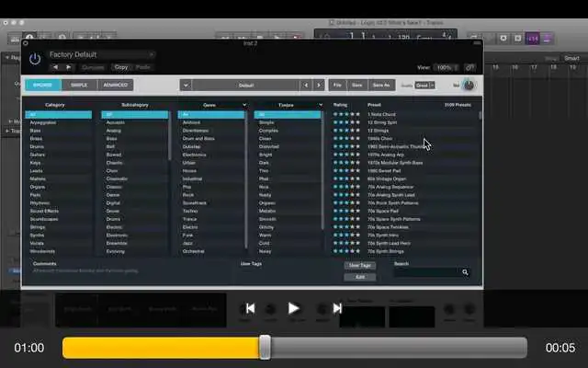Load the 60s Vintage Organ preset

(387, 179)
